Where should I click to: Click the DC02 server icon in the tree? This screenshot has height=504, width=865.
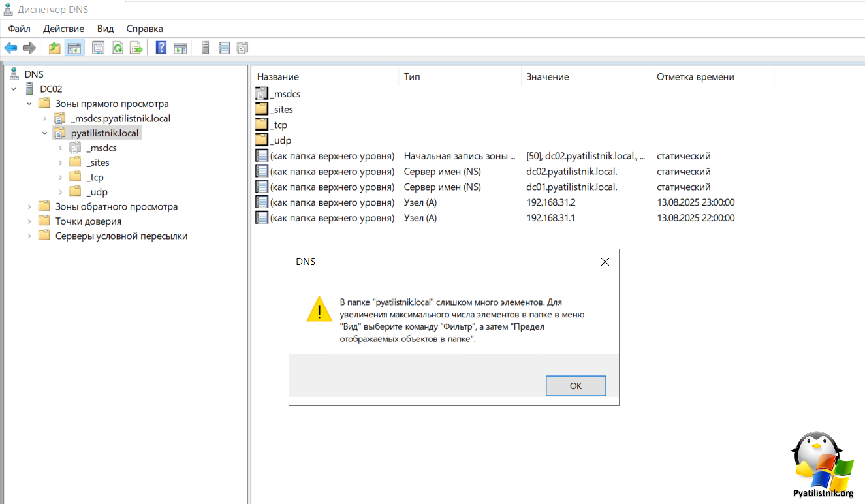[x=29, y=89]
